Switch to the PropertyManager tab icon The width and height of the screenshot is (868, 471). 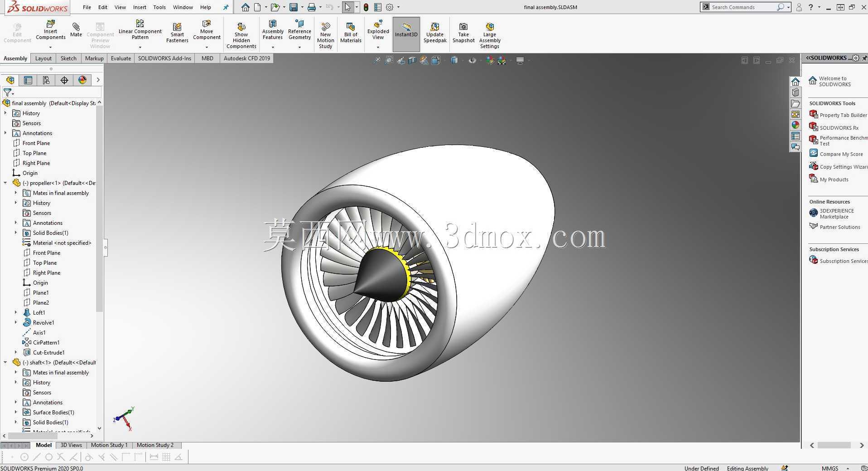28,80
